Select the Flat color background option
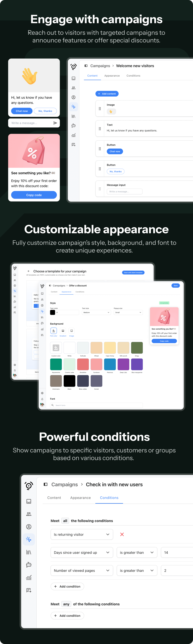 [x=54, y=331]
